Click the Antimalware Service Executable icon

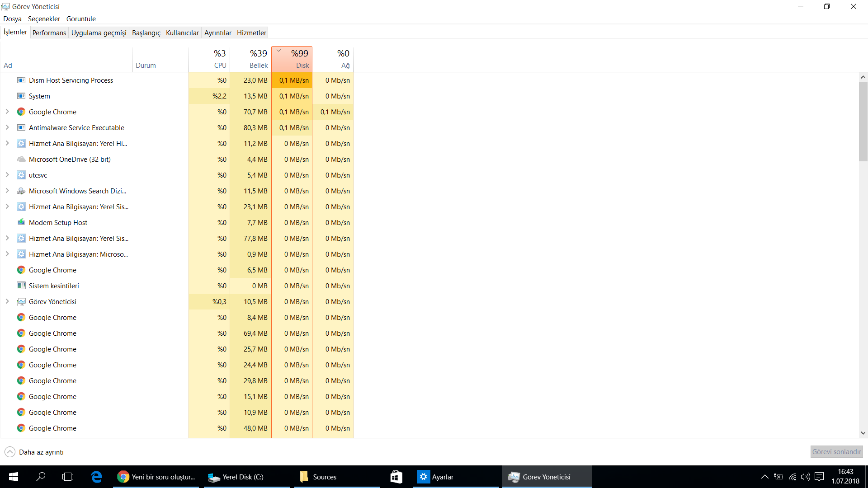click(x=21, y=128)
